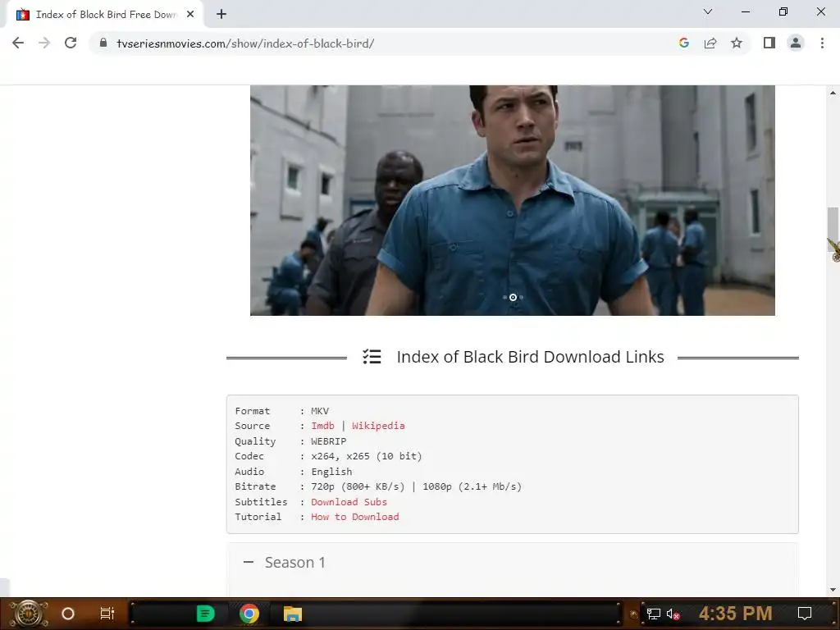Click the scrollbar down arrow
This screenshot has height=630, width=840.
(x=833, y=590)
